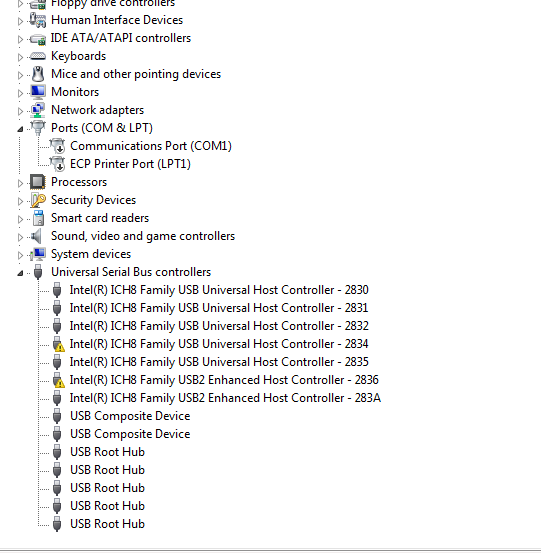
Task: Select the IDE ATA/ATAPI controllers icon
Action: coord(38,38)
